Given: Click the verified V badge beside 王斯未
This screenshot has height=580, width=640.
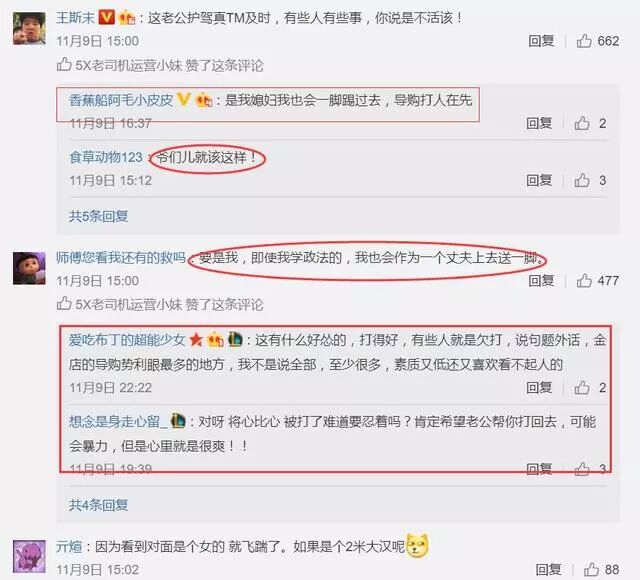Looking at the screenshot, I should (107, 18).
